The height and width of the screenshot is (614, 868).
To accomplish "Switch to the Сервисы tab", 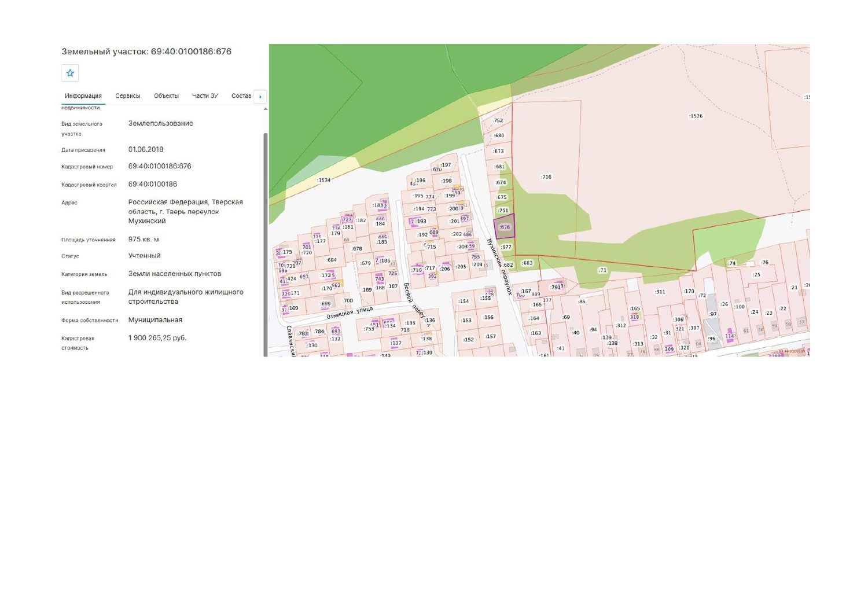I will (128, 96).
